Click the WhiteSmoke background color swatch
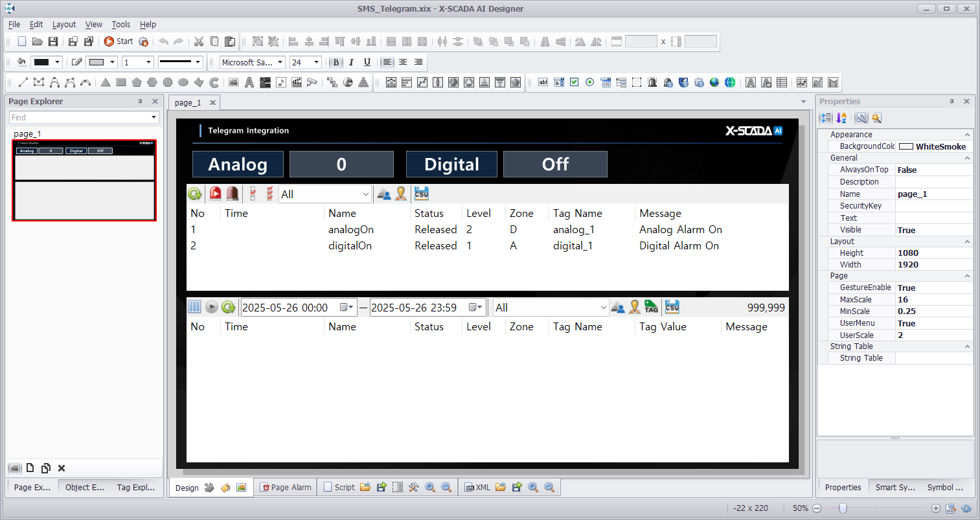 tap(906, 146)
